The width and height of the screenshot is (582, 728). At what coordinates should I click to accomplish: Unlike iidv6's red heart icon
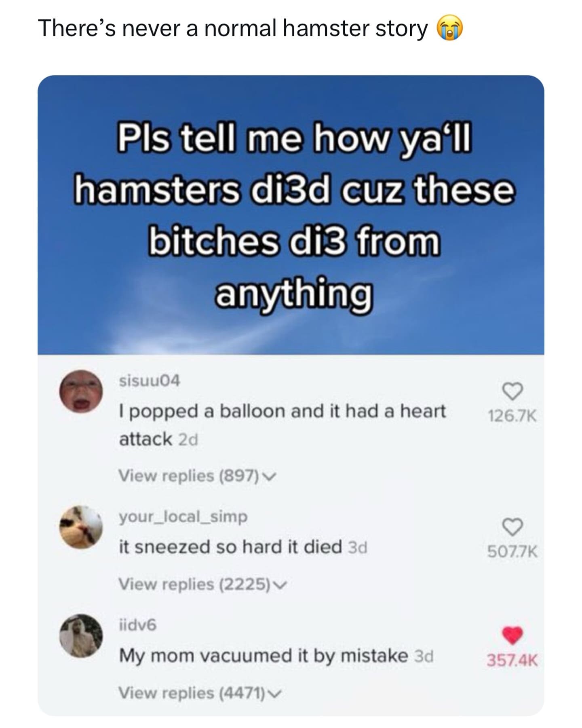pyautogui.click(x=512, y=635)
